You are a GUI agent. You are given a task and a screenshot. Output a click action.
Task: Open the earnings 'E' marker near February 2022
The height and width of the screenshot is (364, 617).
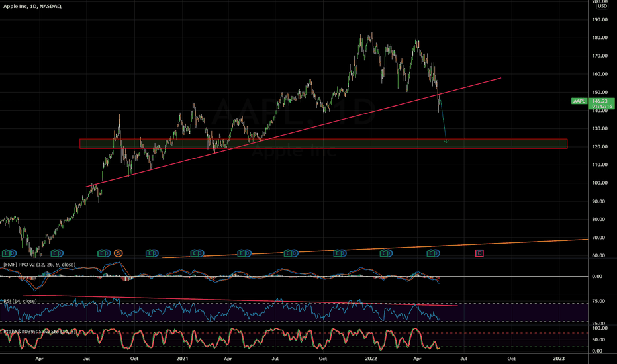coord(384,253)
